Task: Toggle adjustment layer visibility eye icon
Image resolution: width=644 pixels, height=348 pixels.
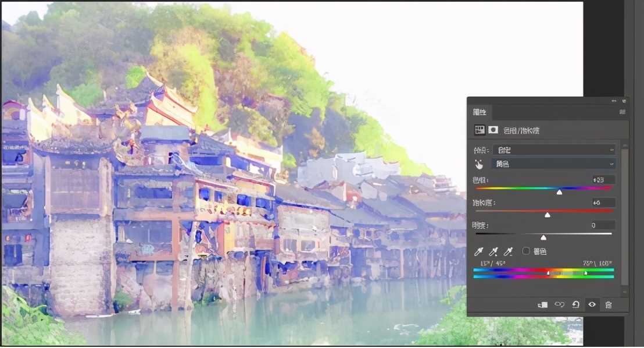Action: coord(592,304)
